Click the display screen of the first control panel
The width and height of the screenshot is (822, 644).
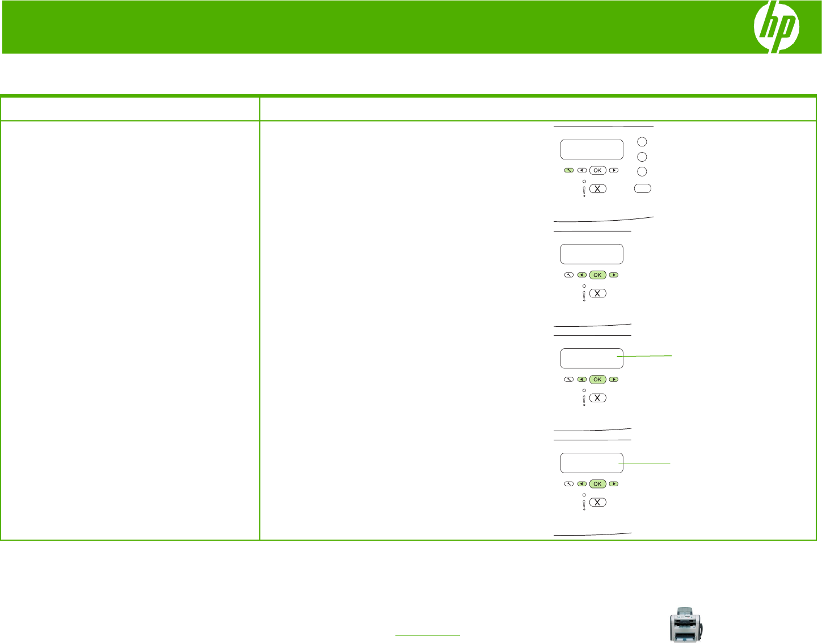[592, 149]
